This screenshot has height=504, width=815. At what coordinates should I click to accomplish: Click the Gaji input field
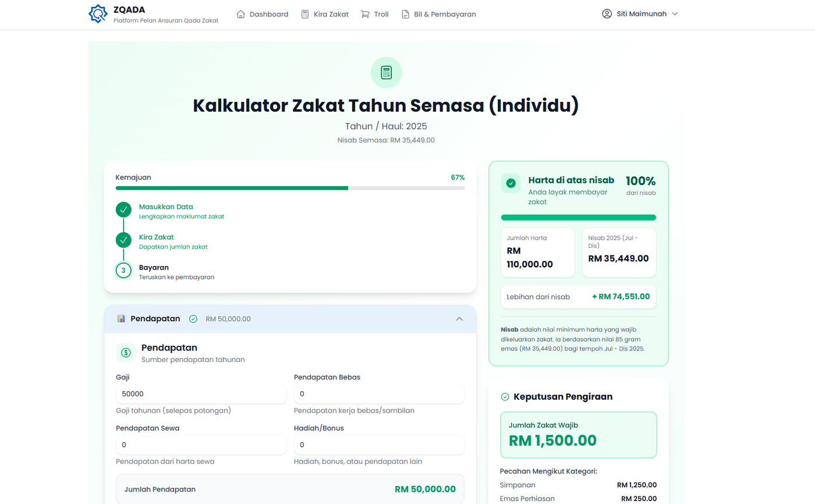pos(201,394)
